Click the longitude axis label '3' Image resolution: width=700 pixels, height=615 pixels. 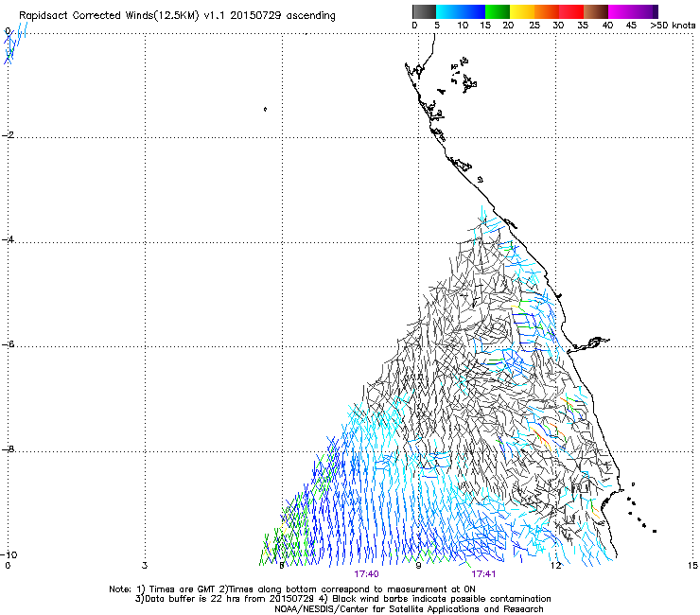tap(145, 566)
